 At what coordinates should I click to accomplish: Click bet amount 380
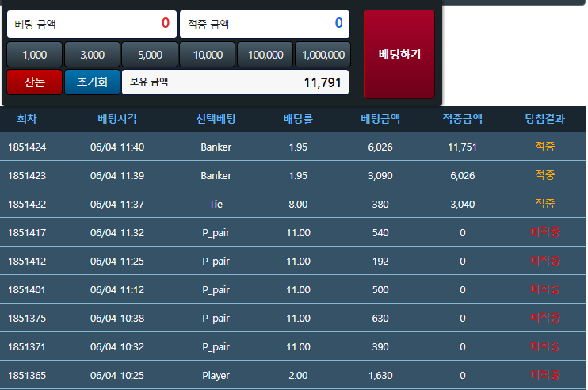(380, 204)
